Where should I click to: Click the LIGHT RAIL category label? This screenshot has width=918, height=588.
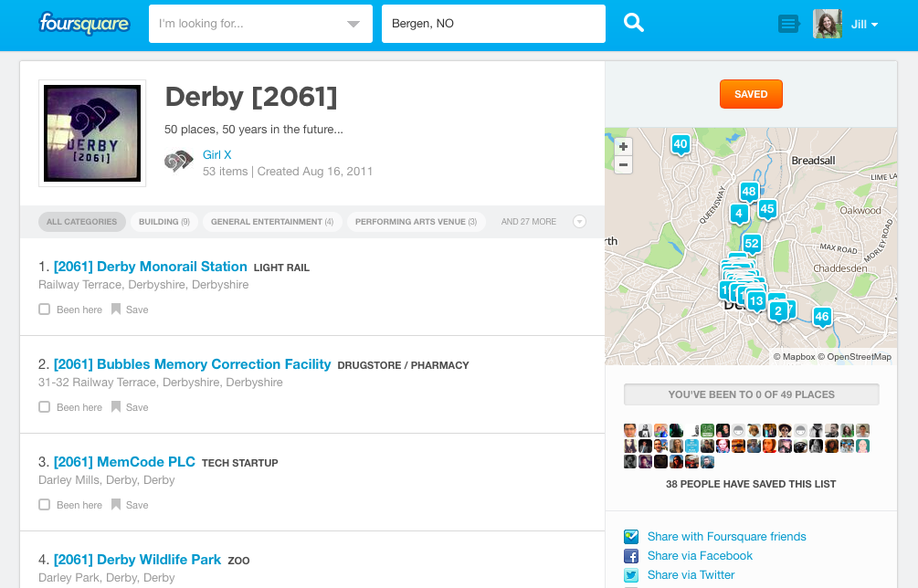[x=281, y=268]
